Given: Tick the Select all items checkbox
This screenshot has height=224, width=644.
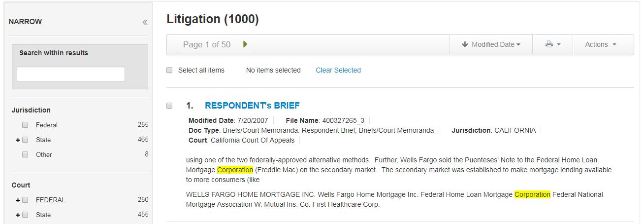Looking at the screenshot, I should click(169, 71).
